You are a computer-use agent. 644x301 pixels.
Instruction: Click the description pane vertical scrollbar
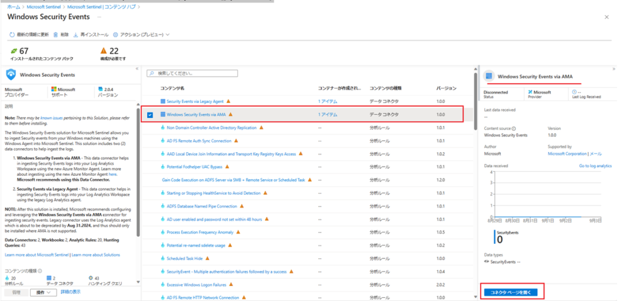[138, 172]
